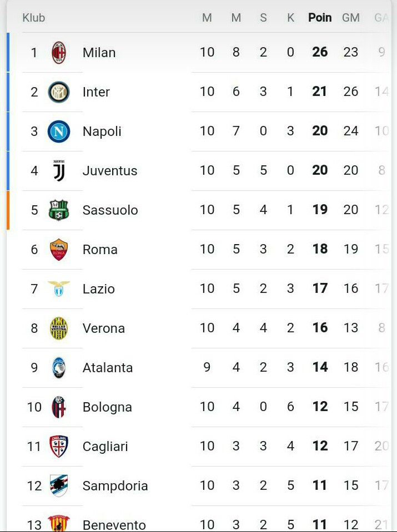Select the Juventus logo icon

point(59,171)
